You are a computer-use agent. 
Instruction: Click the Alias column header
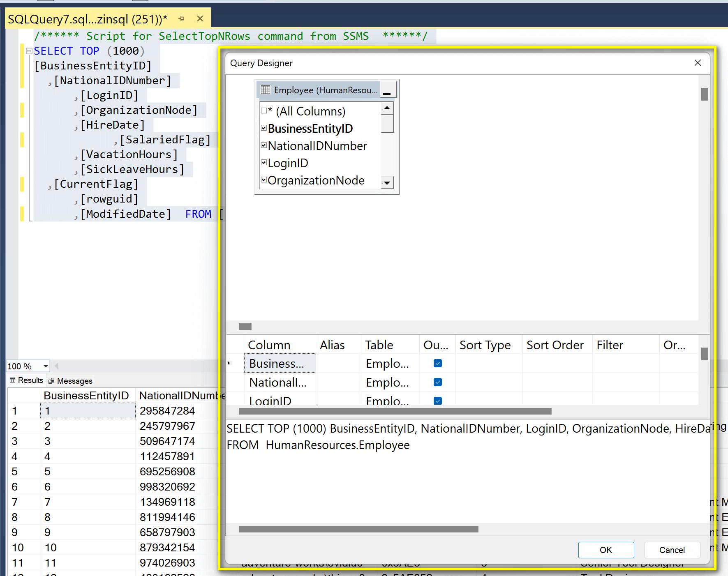(x=338, y=345)
